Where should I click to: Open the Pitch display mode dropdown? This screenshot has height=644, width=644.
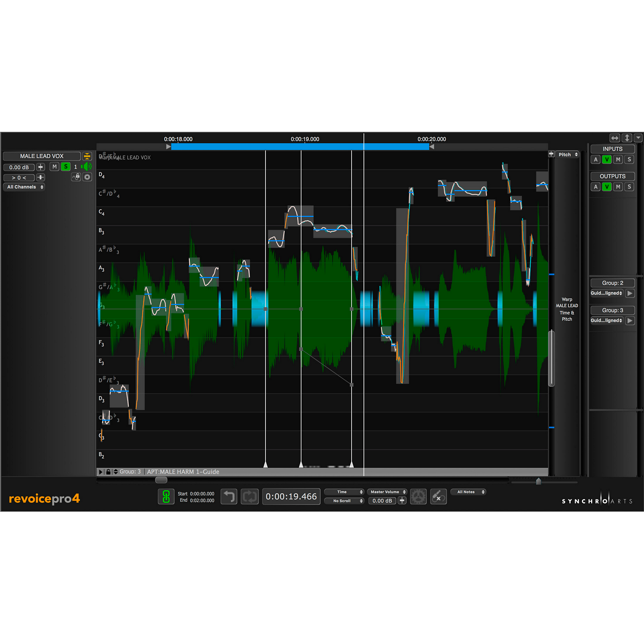point(567,155)
